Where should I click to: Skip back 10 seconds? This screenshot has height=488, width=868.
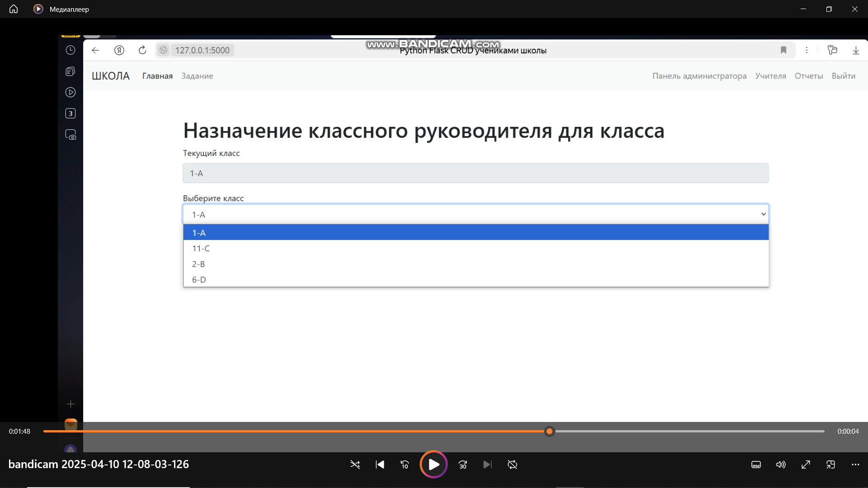[405, 465]
